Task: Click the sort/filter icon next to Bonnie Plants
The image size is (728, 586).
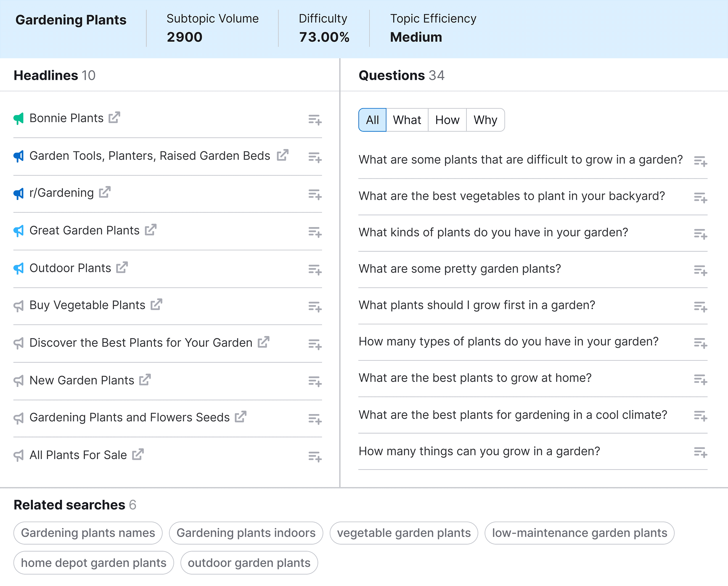Action: click(x=315, y=118)
